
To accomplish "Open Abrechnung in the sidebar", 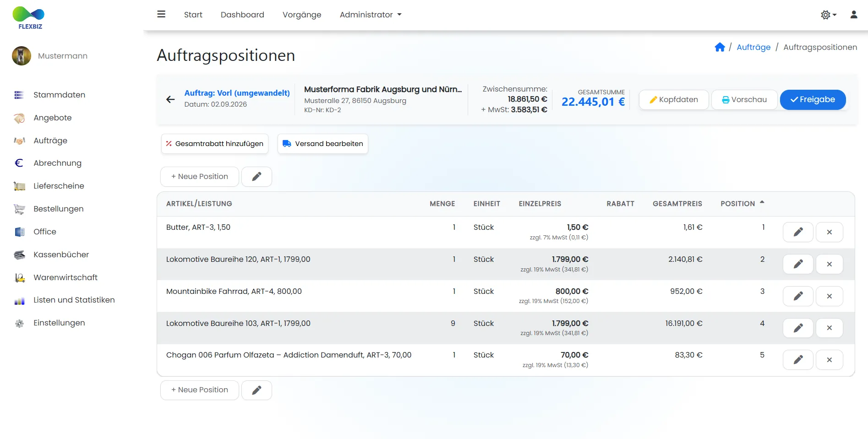I will [x=57, y=163].
